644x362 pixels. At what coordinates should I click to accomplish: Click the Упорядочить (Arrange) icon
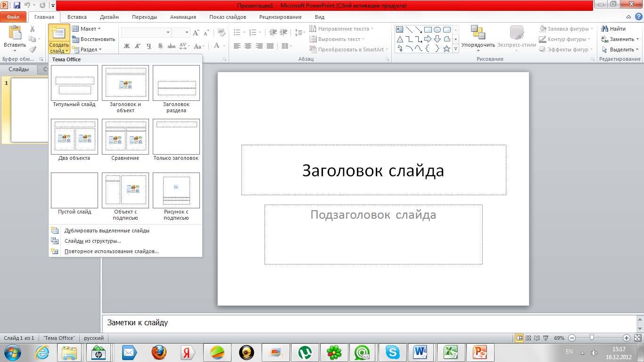[x=478, y=32]
